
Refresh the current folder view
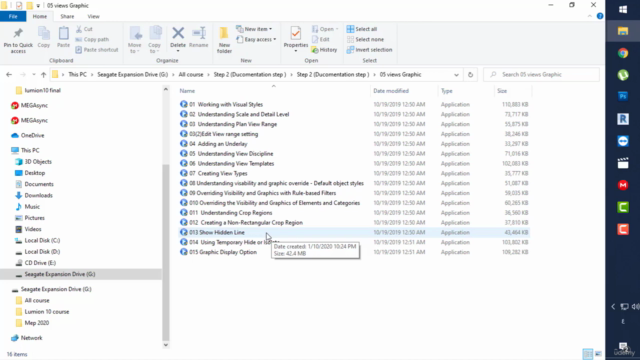tap(470, 75)
